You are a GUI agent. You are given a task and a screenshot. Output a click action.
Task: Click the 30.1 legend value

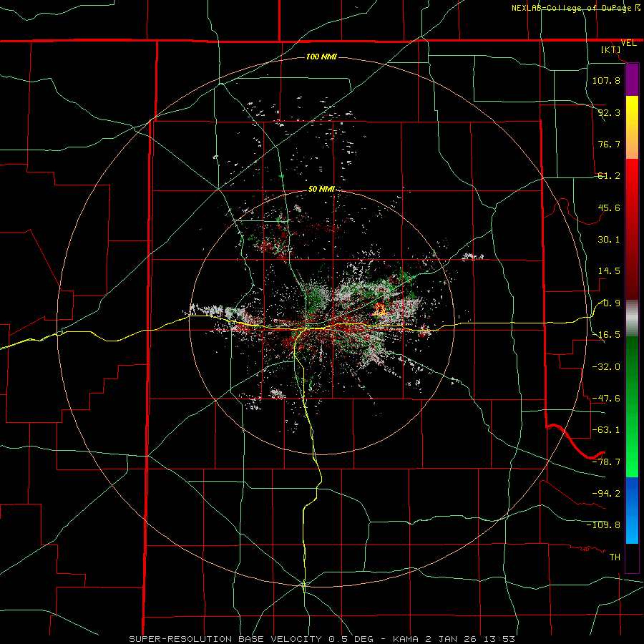coord(609,240)
